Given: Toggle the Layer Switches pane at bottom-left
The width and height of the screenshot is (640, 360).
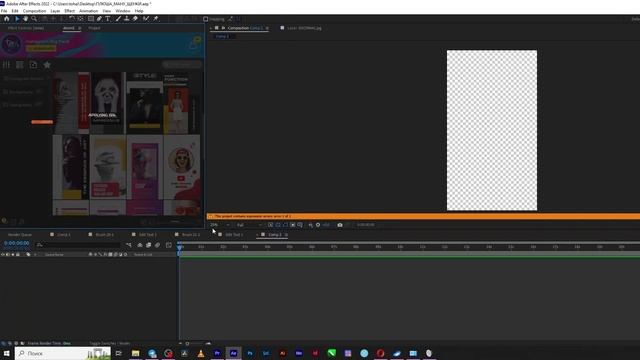Looking at the screenshot, I should [3, 343].
